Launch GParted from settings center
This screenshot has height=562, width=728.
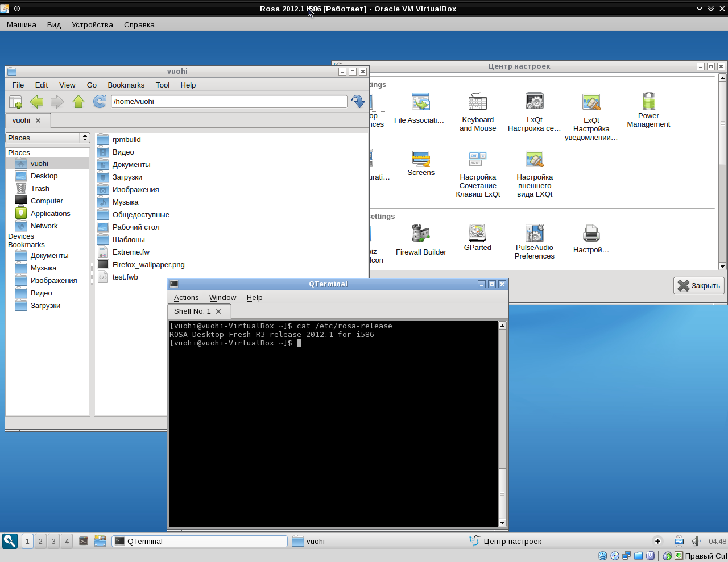click(x=477, y=238)
